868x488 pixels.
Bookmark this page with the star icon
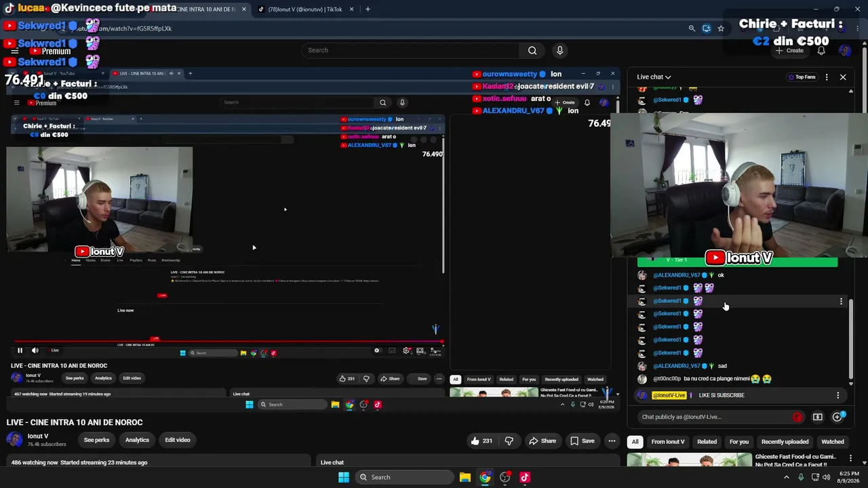pyautogui.click(x=721, y=28)
